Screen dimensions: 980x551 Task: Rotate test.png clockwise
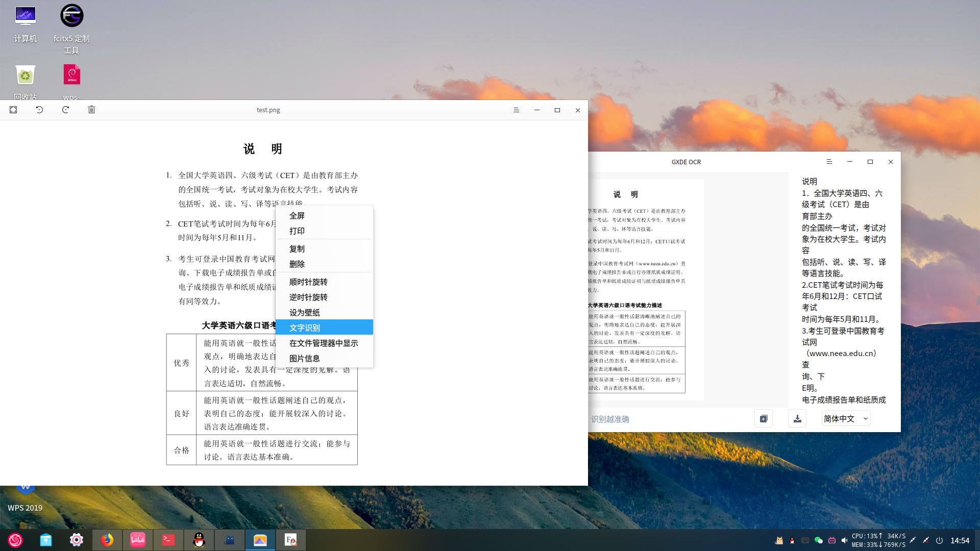[65, 110]
